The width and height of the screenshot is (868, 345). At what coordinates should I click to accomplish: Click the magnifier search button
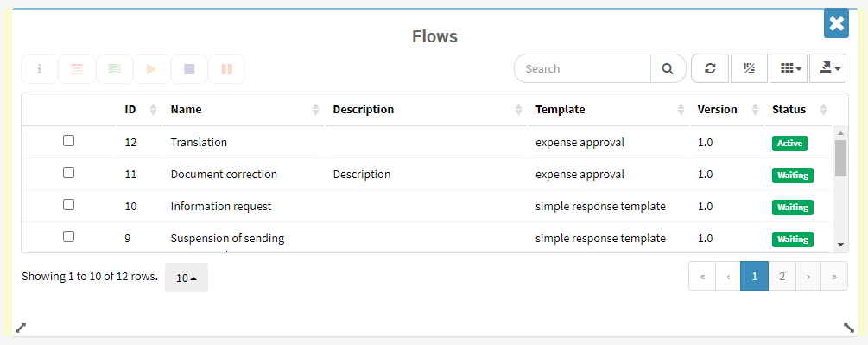tap(668, 68)
